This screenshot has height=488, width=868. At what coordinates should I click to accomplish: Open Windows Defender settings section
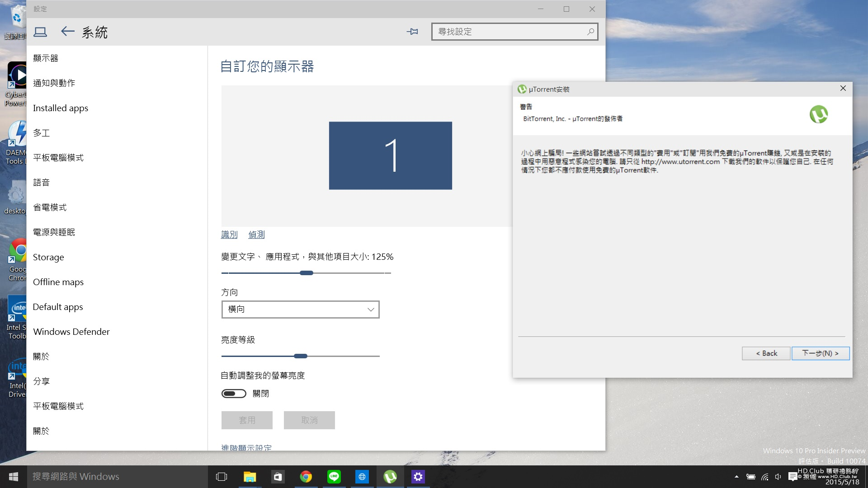tap(71, 332)
